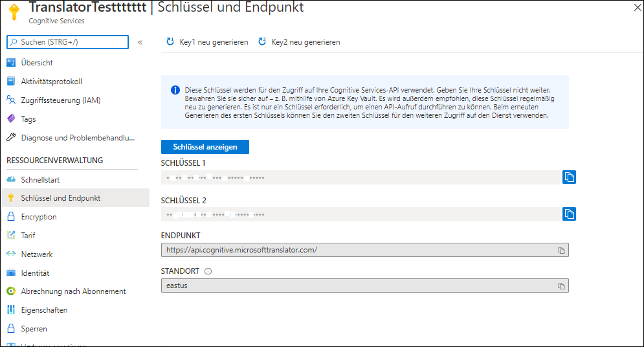Click the Zugriffssteuerung (IAM) people icon
The height and width of the screenshot is (347, 644).
[x=11, y=100]
